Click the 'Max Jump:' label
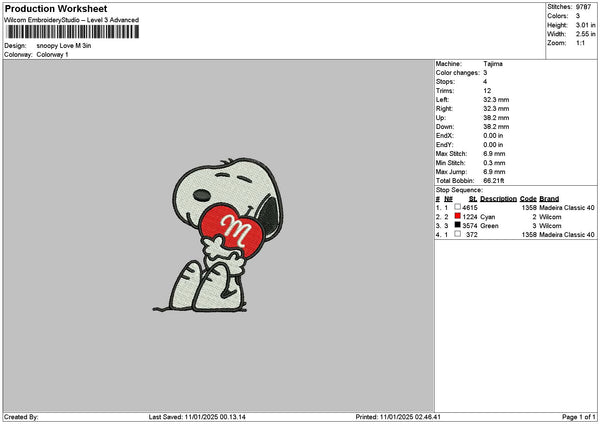The image size is (600, 424). point(451,172)
